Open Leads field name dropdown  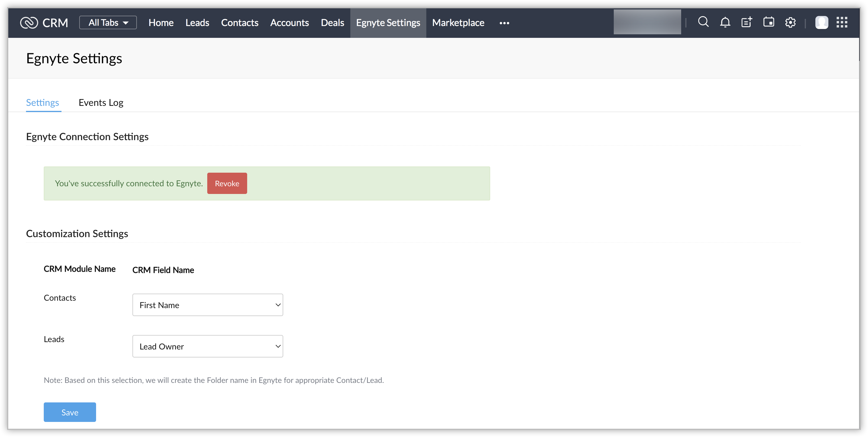tap(208, 346)
